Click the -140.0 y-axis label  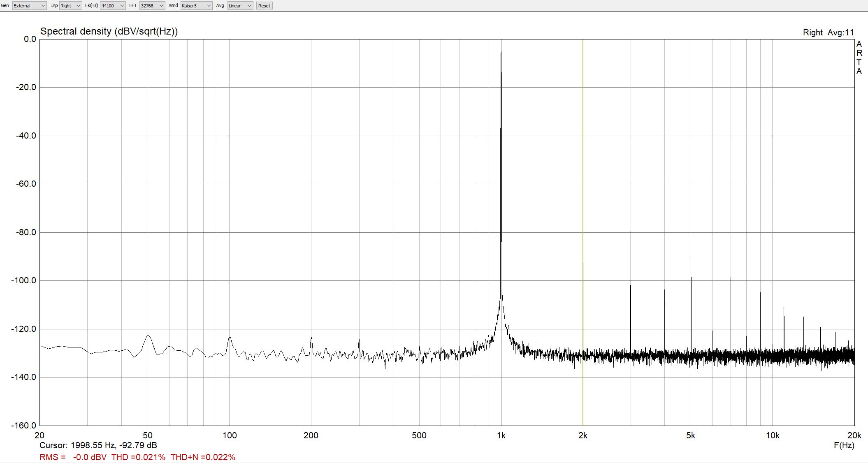click(24, 377)
